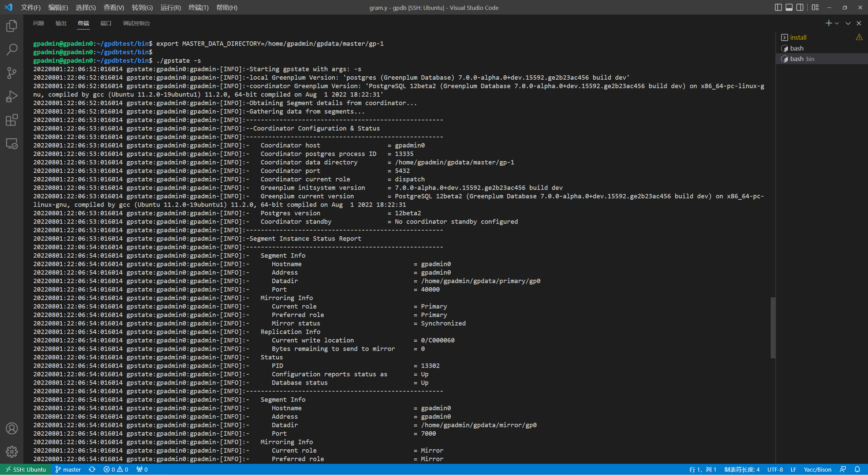868x475 pixels.
Task: Click the LF end-of-line indicator
Action: coord(793,470)
